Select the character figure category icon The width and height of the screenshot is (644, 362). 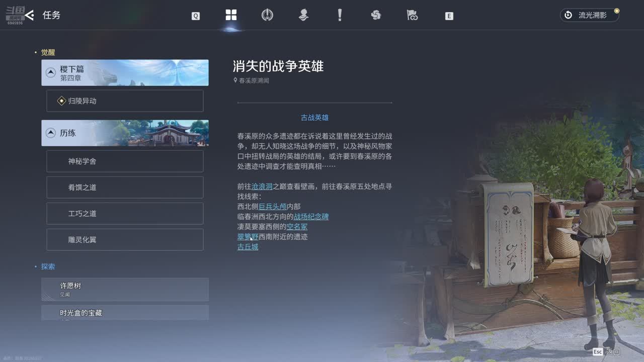(303, 15)
